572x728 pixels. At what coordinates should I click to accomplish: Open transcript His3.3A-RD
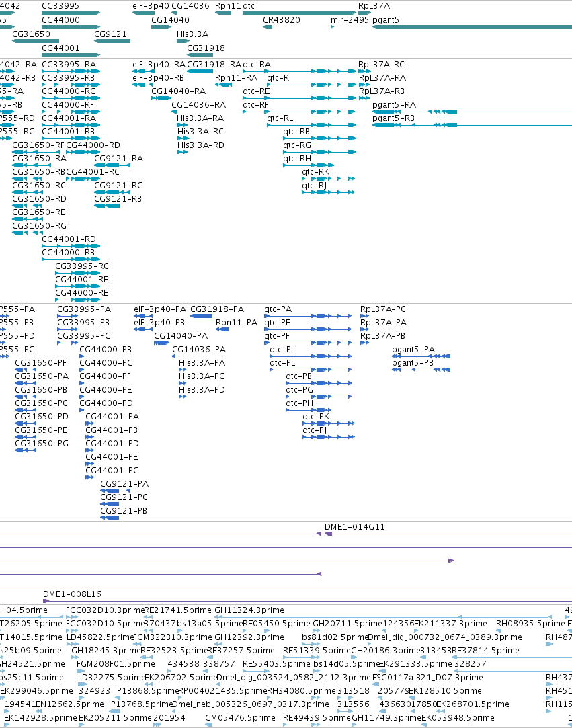200,145
